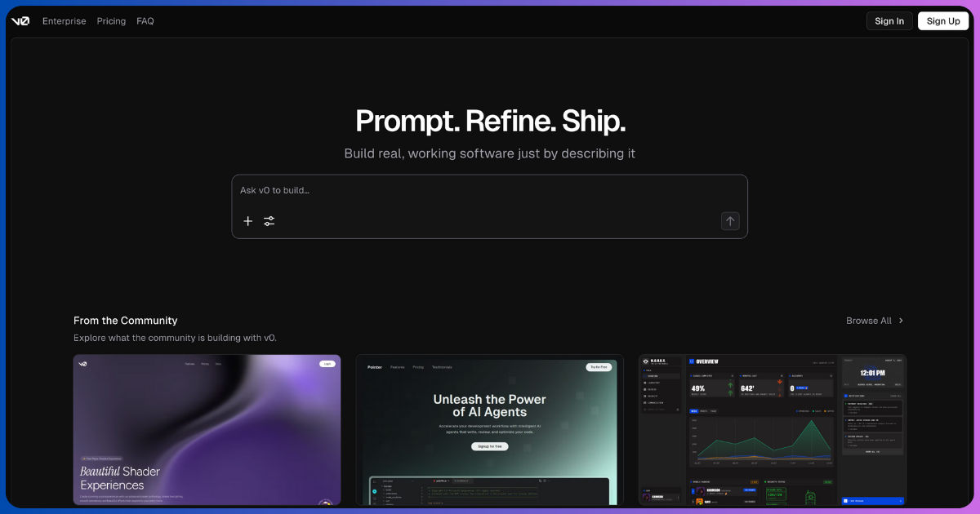Click the up-arrow submit button
Viewport: 980px width, 514px height.
click(x=730, y=221)
